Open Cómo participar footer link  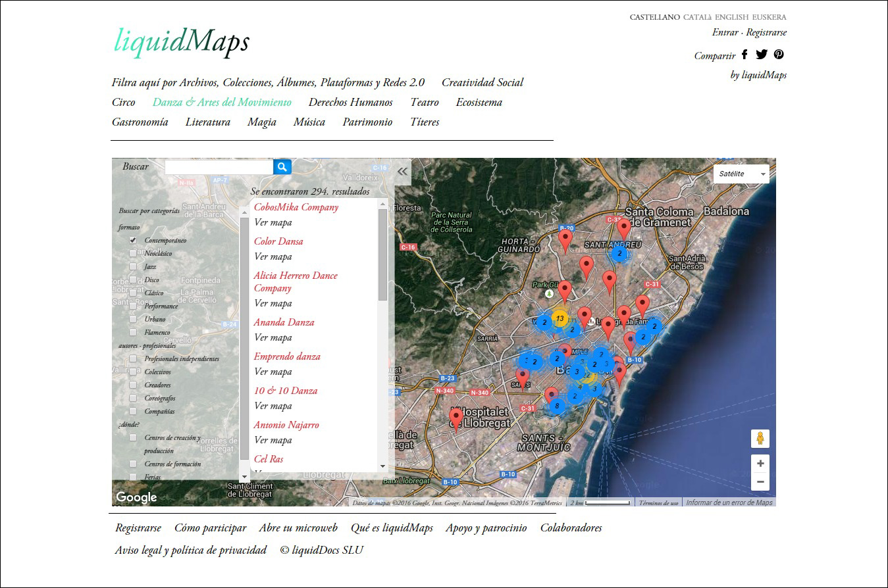(211, 527)
